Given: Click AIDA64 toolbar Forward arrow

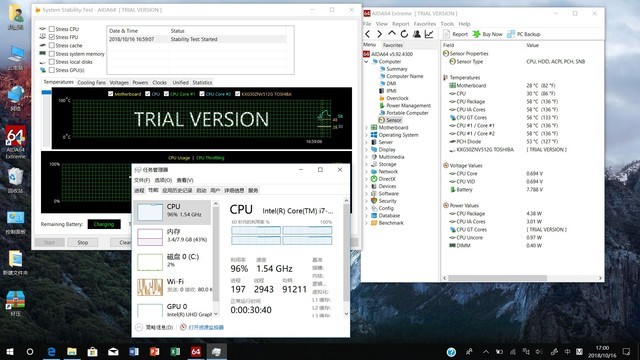Looking at the screenshot, I should pos(380,34).
